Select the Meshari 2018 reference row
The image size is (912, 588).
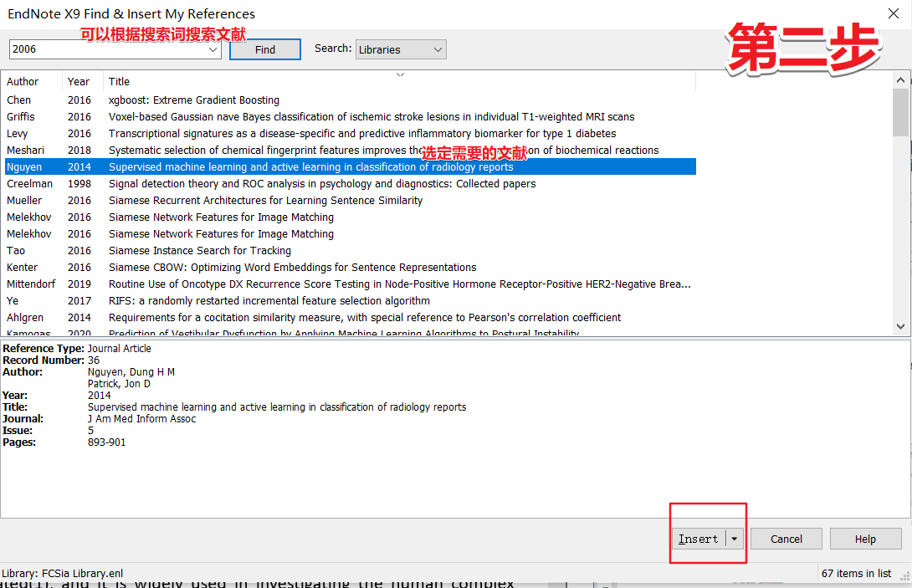click(349, 150)
